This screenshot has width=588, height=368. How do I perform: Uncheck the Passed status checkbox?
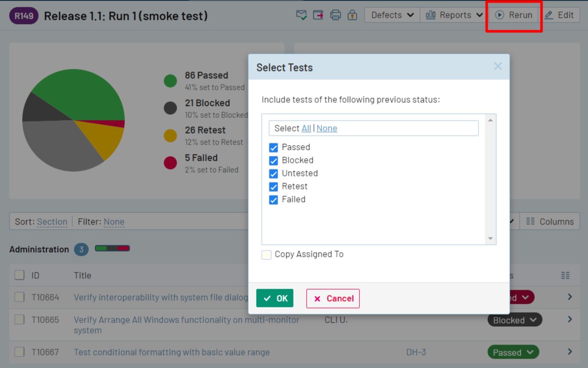point(274,147)
